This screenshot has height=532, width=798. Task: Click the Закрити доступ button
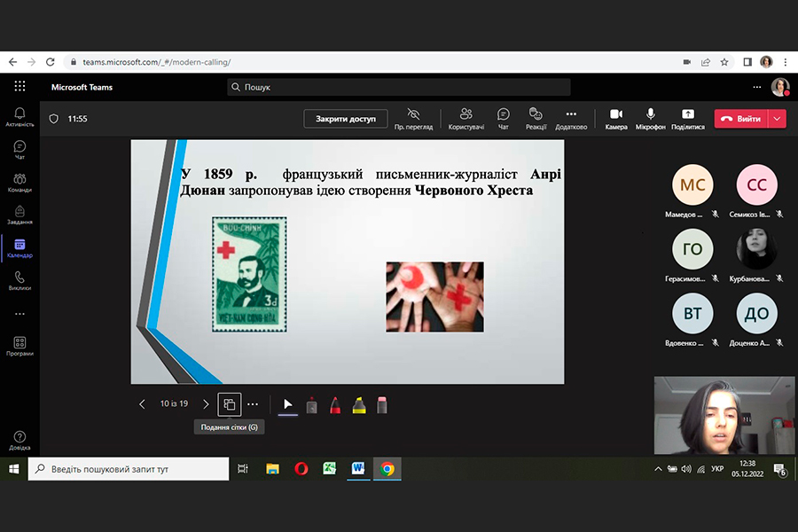point(346,119)
